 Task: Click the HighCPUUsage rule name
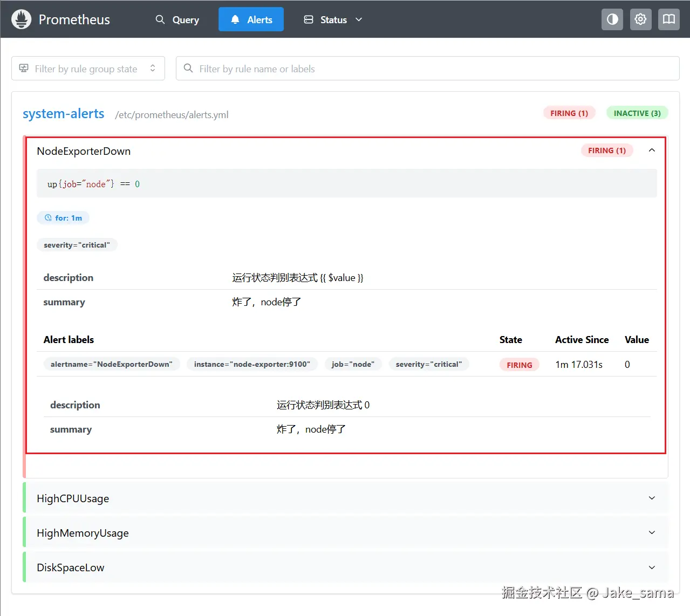point(73,498)
